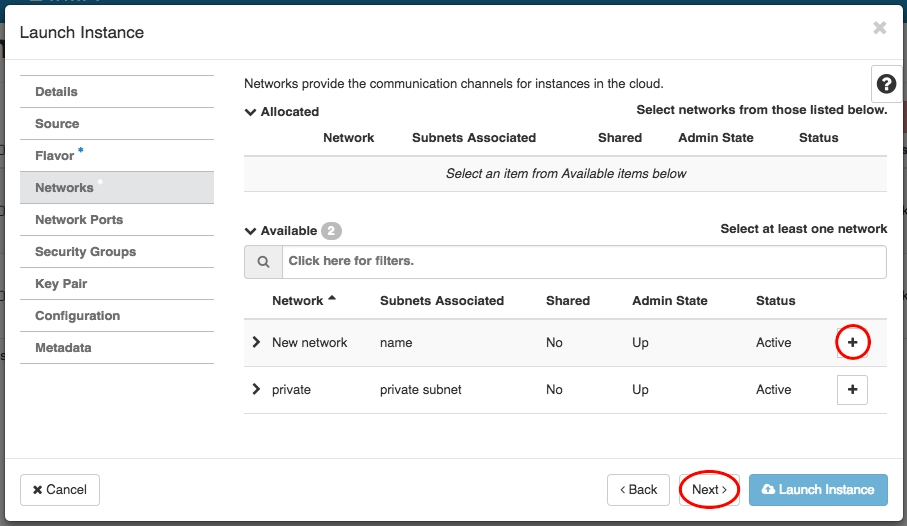The image size is (907, 526).
Task: Sort by the Network column header
Action: pyautogui.click(x=304, y=300)
